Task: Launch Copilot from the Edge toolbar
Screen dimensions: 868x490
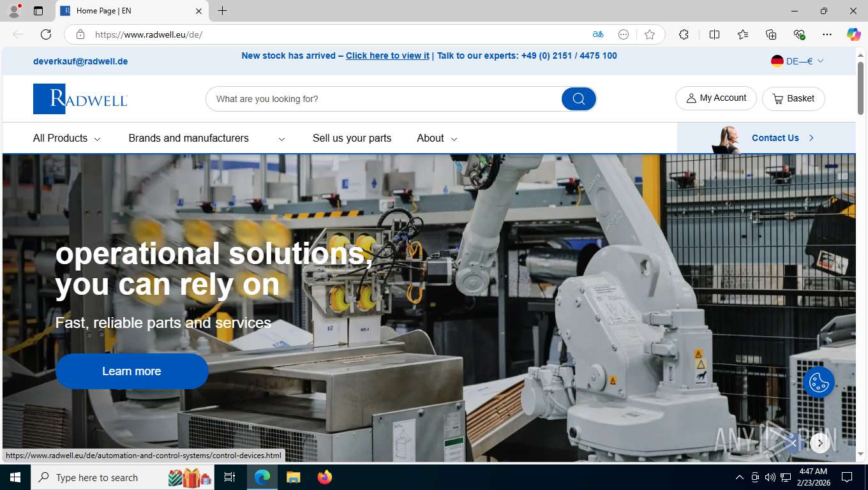Action: pos(853,34)
